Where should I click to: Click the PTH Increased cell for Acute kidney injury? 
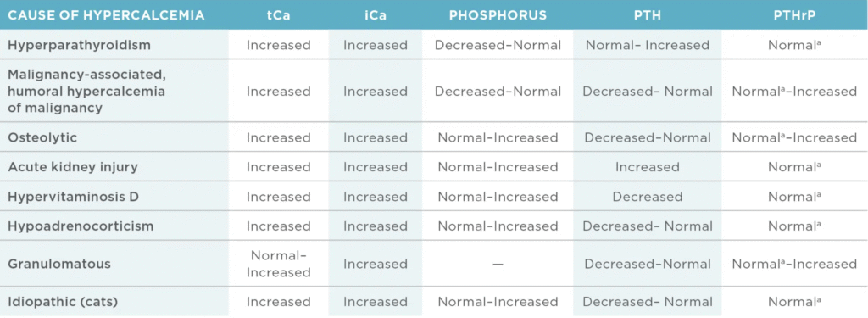(x=647, y=167)
